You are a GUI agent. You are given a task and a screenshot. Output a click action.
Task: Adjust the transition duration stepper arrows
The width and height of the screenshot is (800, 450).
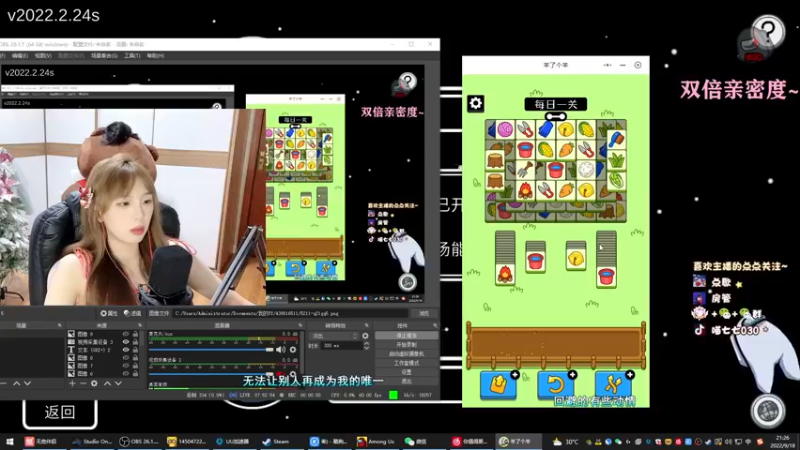pos(366,345)
